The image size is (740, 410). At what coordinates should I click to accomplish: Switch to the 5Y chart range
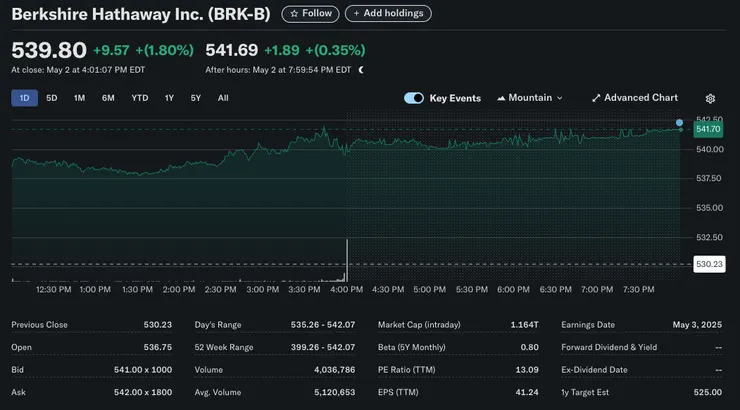[196, 98]
